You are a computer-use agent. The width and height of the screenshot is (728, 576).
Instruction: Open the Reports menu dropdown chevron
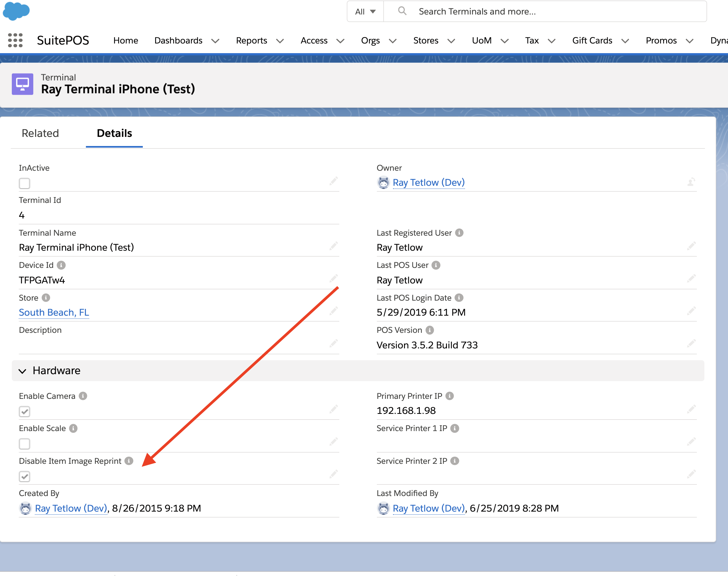[280, 41]
